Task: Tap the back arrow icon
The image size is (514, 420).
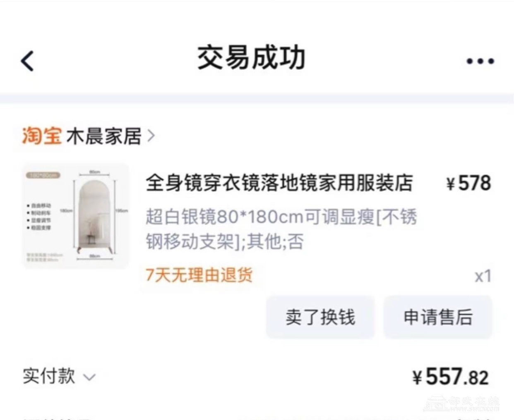Action: [x=27, y=61]
